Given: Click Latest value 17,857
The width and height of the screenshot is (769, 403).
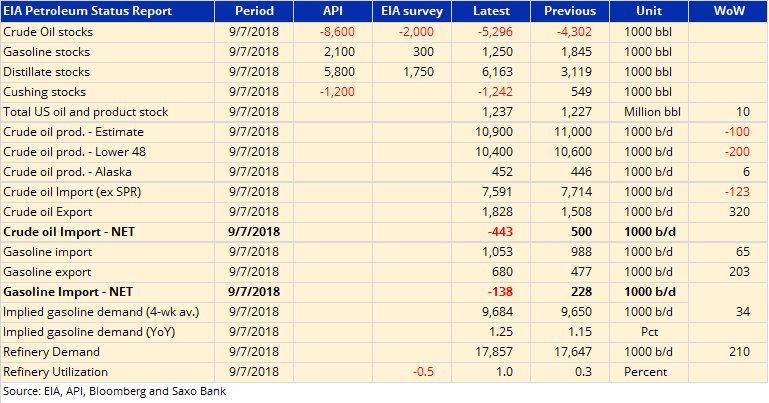Looking at the screenshot, I should (494, 352).
